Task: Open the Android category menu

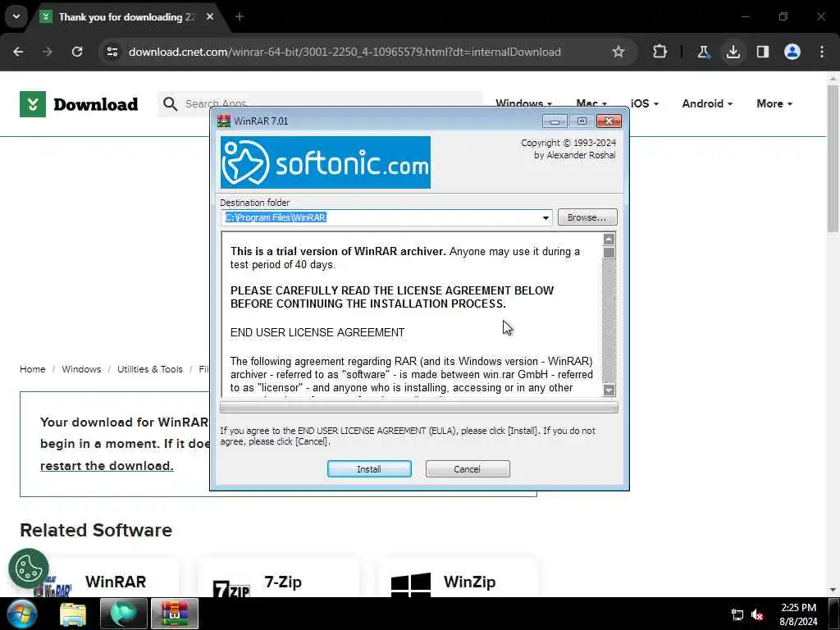Action: pos(707,103)
